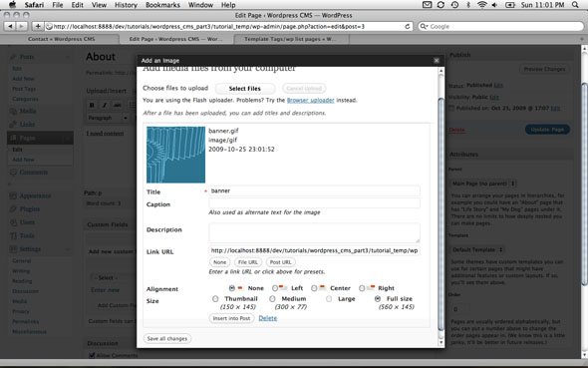Click into the Caption field

[314, 203]
